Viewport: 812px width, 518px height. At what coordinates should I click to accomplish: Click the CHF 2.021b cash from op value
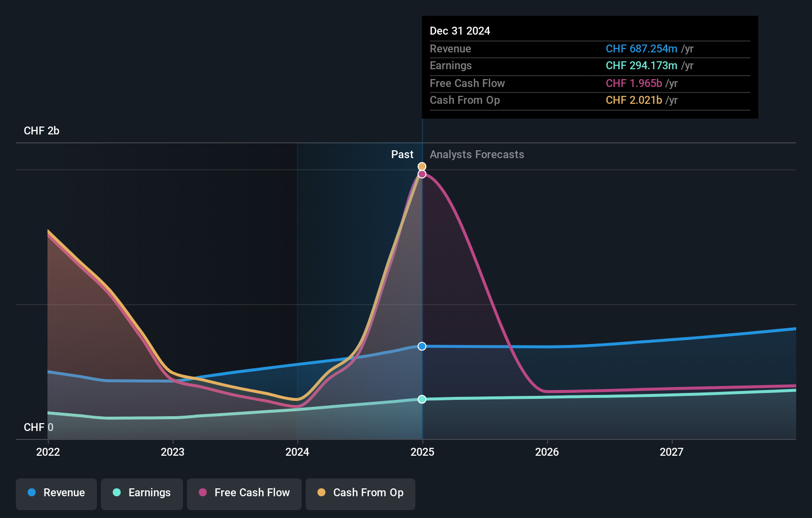point(634,100)
